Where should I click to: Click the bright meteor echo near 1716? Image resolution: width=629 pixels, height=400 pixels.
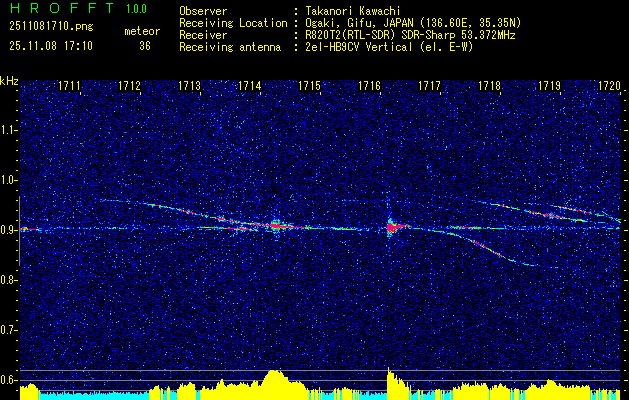pos(392,227)
